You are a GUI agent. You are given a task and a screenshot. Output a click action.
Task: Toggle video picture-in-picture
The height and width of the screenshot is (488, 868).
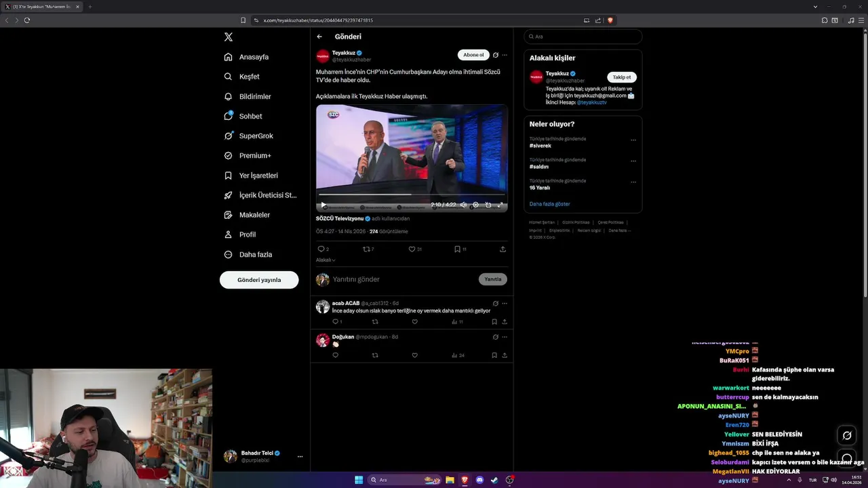click(x=488, y=205)
